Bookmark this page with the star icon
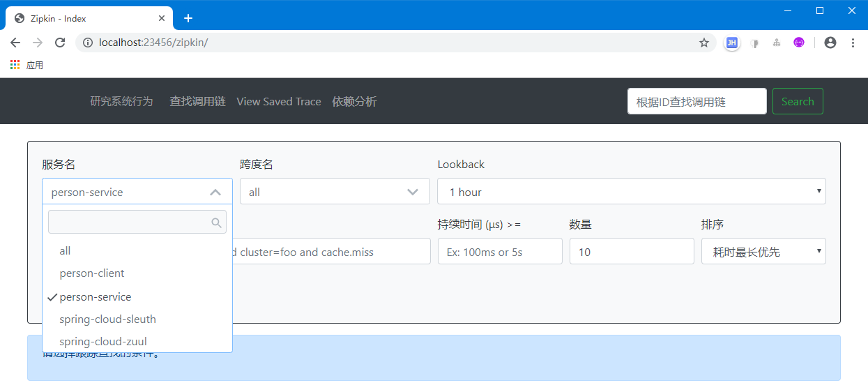The height and width of the screenshot is (385, 868). click(x=703, y=43)
